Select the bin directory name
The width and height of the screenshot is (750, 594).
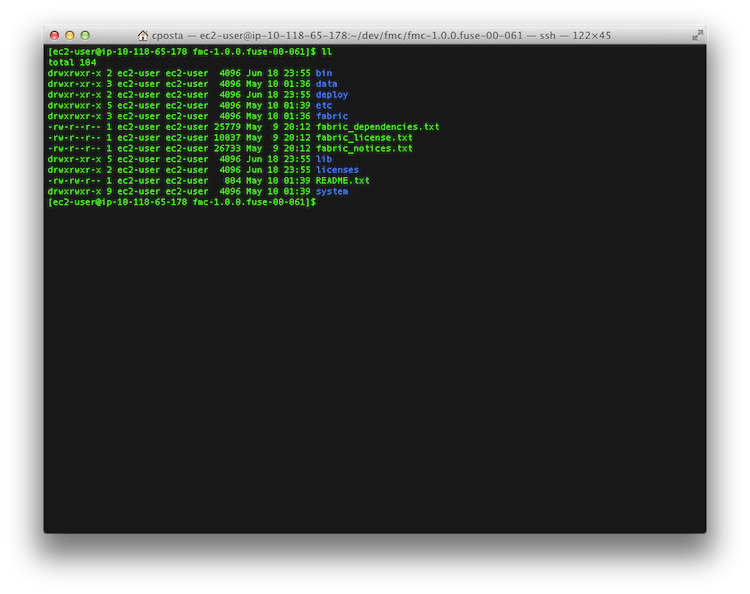coord(324,73)
